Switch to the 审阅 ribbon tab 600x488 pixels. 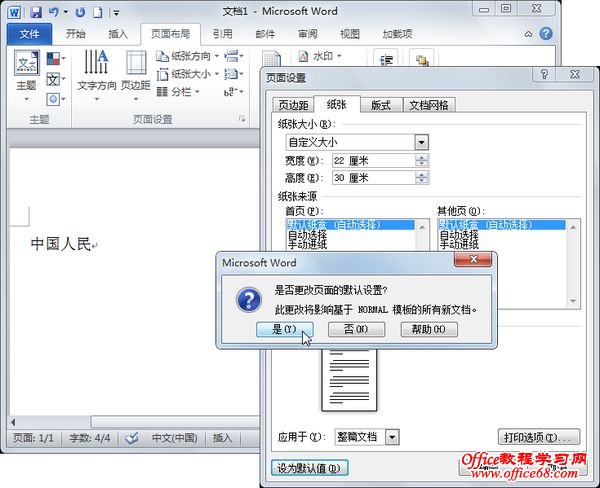click(x=308, y=34)
